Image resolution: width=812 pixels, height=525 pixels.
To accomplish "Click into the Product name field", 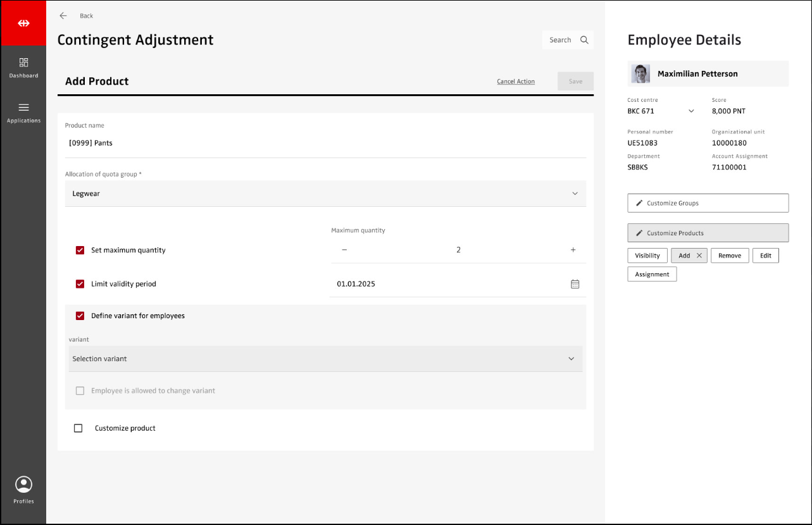I will point(325,143).
